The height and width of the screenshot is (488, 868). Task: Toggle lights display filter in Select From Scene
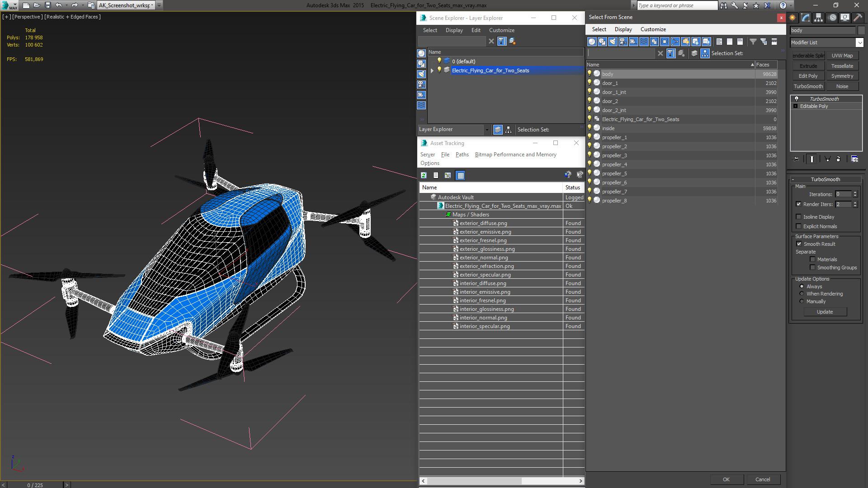coord(613,42)
